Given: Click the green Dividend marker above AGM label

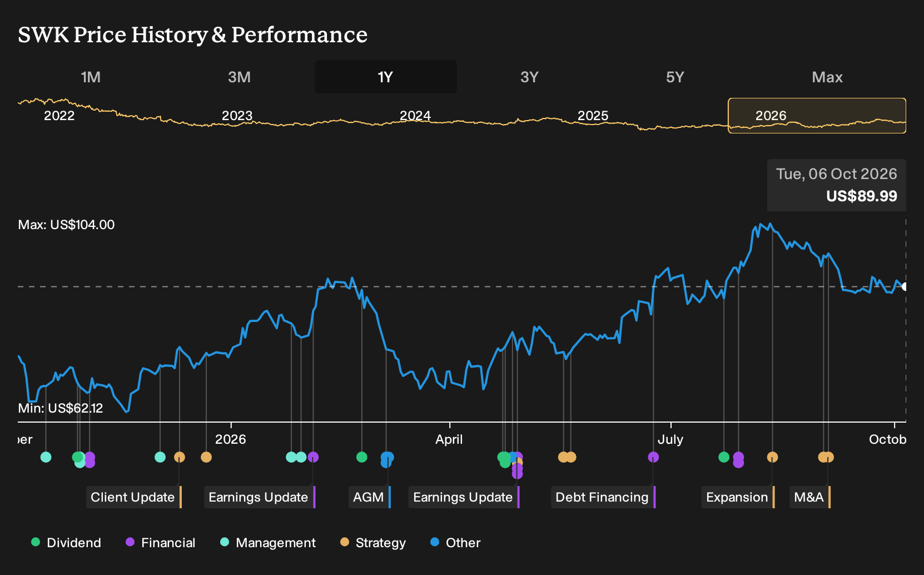Looking at the screenshot, I should (x=362, y=457).
